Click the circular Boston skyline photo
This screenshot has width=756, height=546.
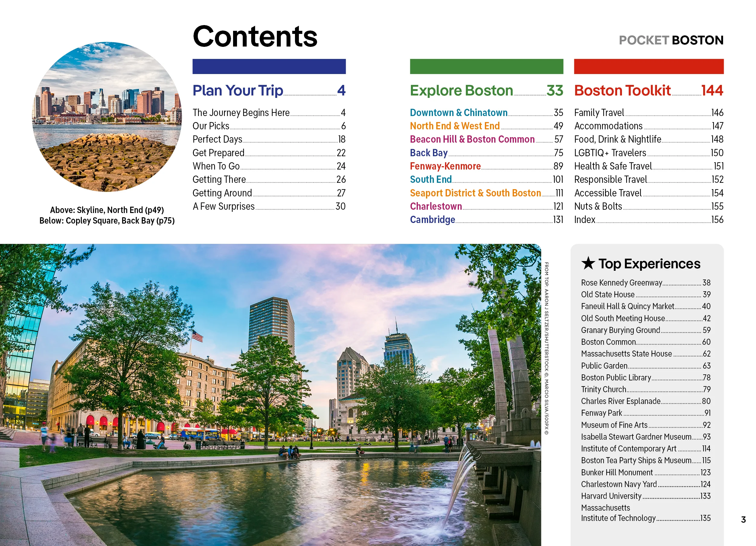point(107,117)
